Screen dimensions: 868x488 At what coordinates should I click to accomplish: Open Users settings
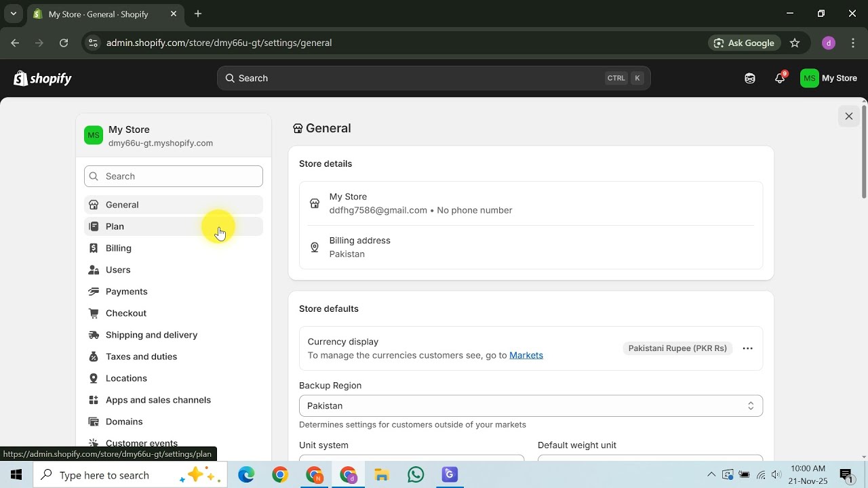point(174,270)
